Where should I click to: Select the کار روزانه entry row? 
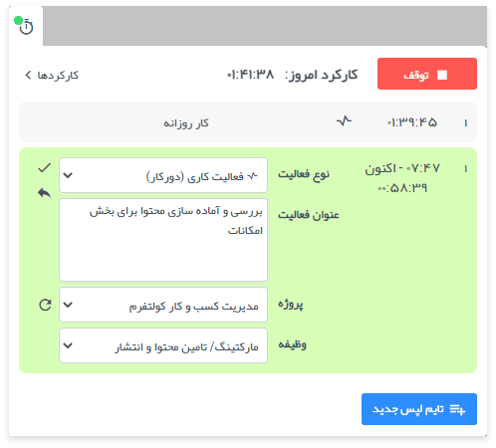coord(248,122)
